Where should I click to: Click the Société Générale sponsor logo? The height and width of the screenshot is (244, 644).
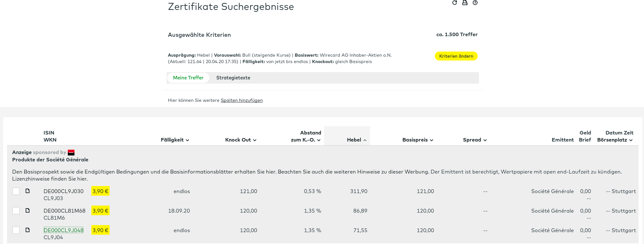coord(71,152)
